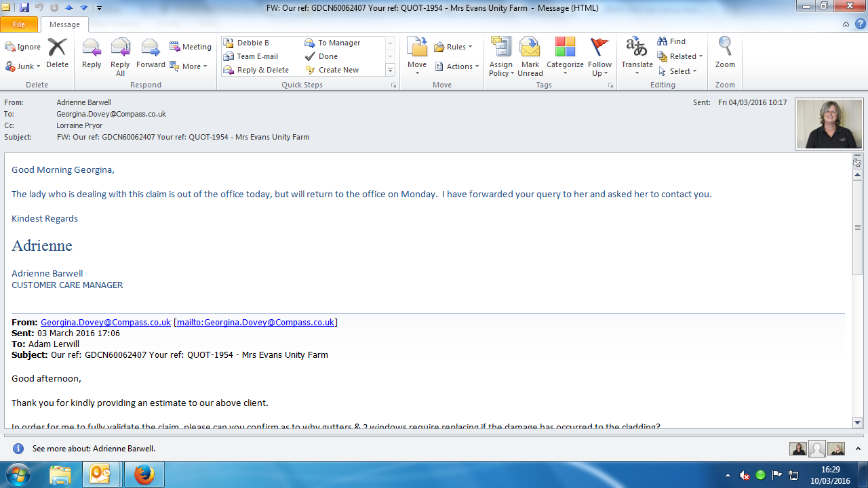Image resolution: width=868 pixels, height=488 pixels.
Task: Click recipient Georgina.Dovey@Compass.co.uk in To field
Action: pos(111,114)
